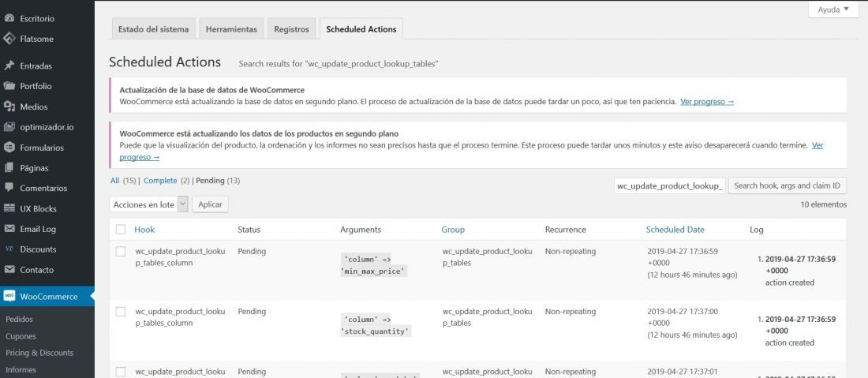Click the 2019-04-27 17:36:59 scheduled date
Image resolution: width=868 pixels, height=378 pixels.
click(x=683, y=251)
